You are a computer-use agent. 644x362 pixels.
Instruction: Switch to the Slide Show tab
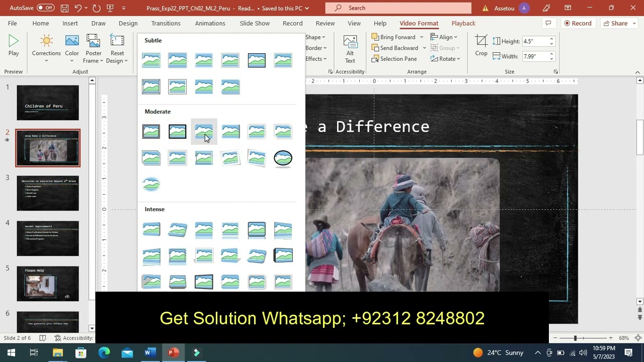point(255,23)
